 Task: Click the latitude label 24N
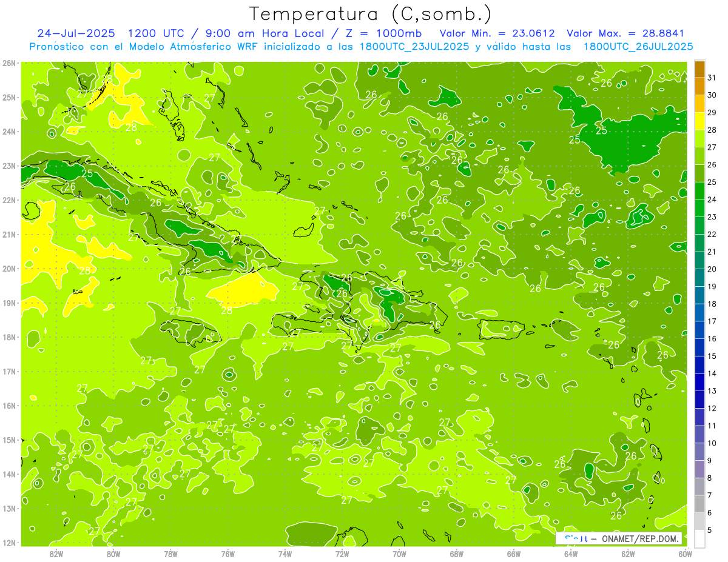(9, 132)
